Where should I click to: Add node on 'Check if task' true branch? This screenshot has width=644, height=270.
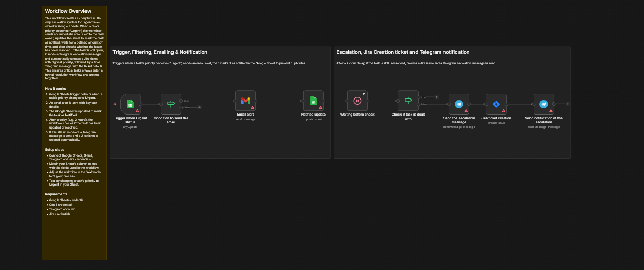click(x=436, y=97)
